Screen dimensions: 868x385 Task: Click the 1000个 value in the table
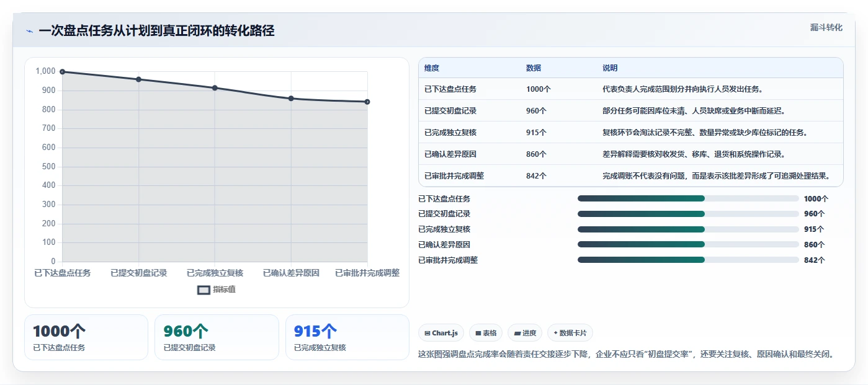point(539,89)
